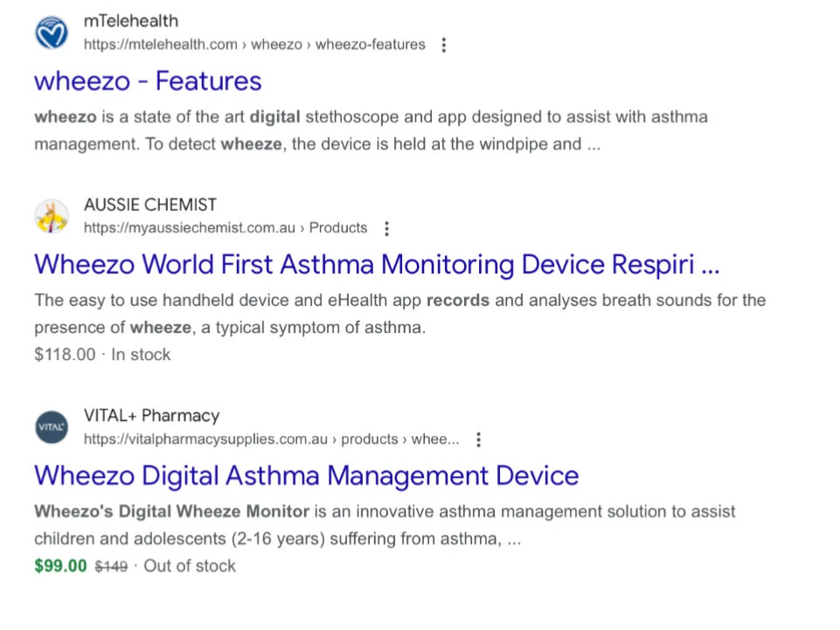Viewport: 840px width, 630px height.
Task: Open three-dot menu for VITAL+ Pharmacy result
Action: pos(478,440)
